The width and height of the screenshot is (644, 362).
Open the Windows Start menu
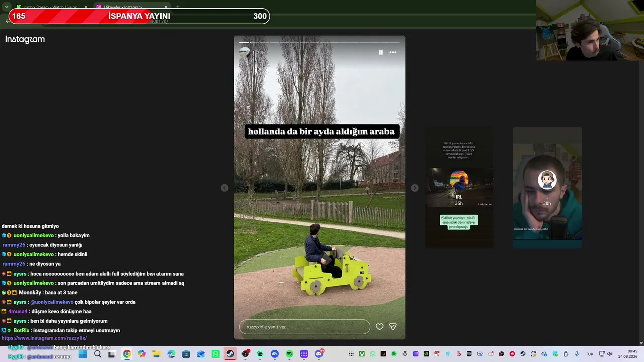pyautogui.click(x=83, y=354)
